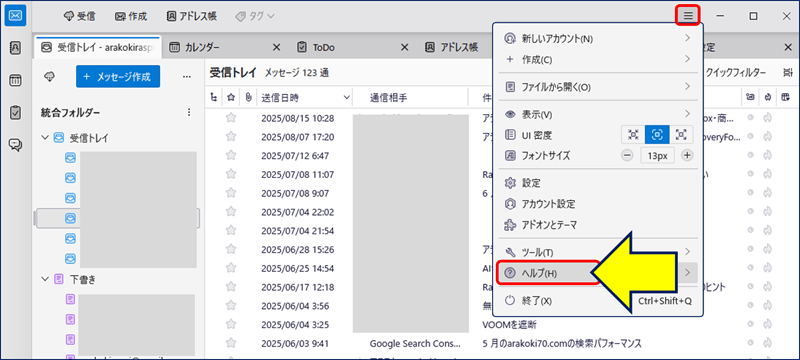Click the thread column header icon
The width and height of the screenshot is (800, 360).
(214, 97)
